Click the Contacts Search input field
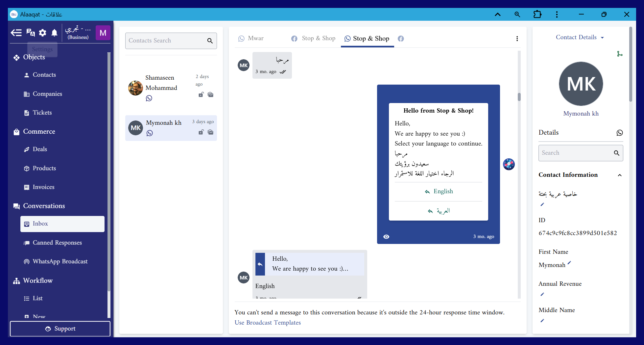Viewport: 644px width, 345px height. tap(166, 41)
